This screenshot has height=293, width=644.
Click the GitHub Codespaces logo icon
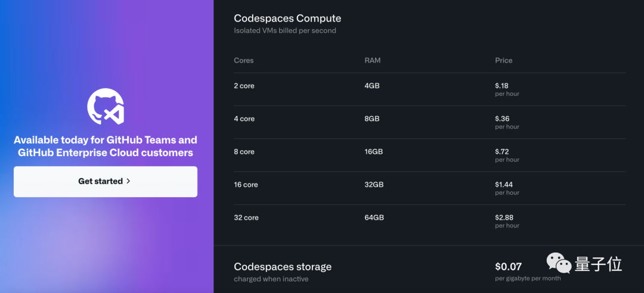[106, 107]
